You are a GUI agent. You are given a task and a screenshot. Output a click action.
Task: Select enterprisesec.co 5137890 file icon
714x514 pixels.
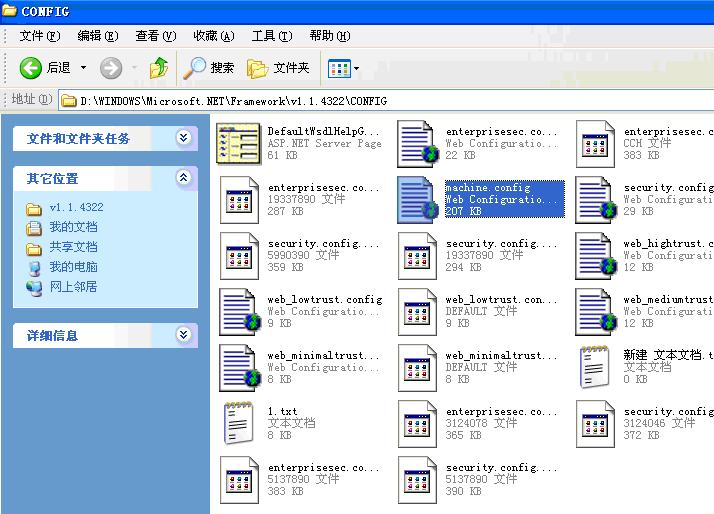pos(239,480)
